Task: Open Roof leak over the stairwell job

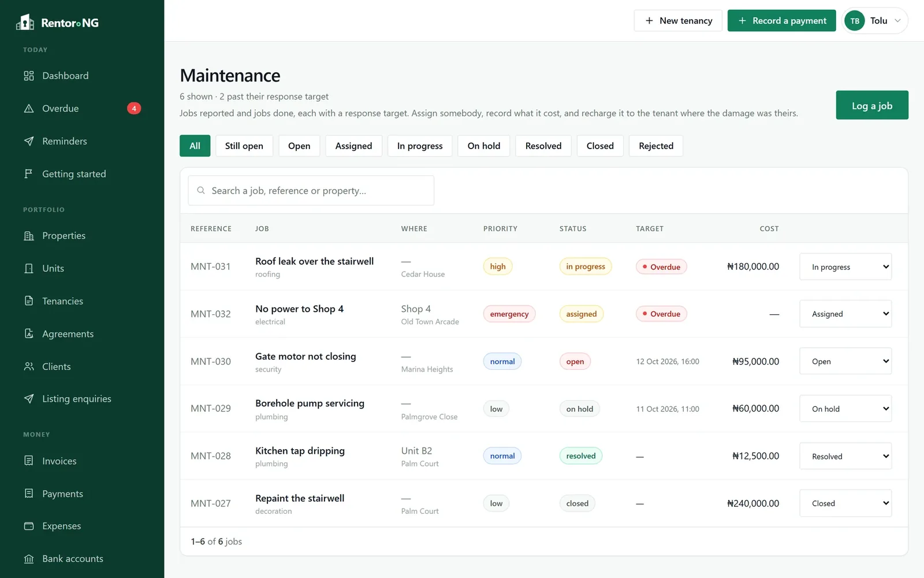Action: click(x=315, y=261)
